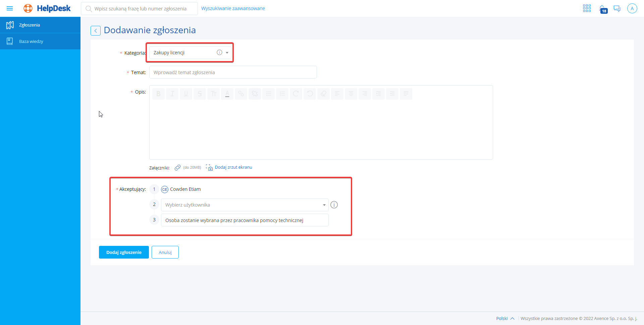Click the Temat input field
The height and width of the screenshot is (325, 644).
tap(233, 72)
